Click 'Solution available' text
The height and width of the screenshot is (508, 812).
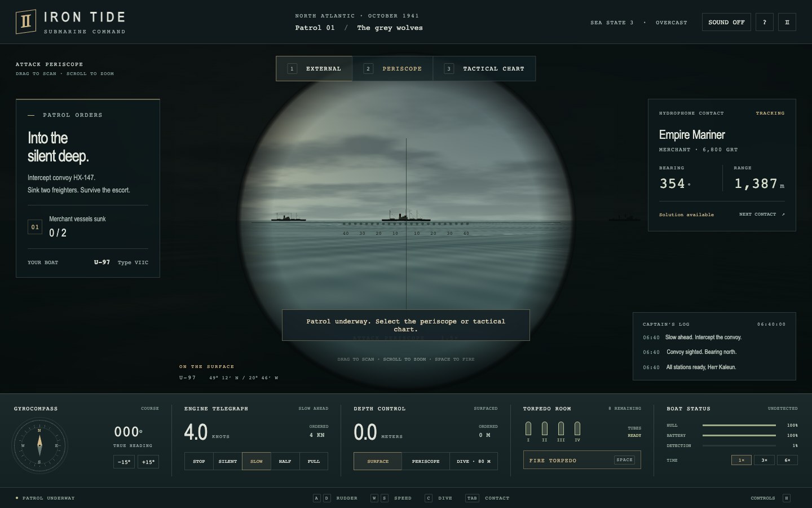pos(686,214)
